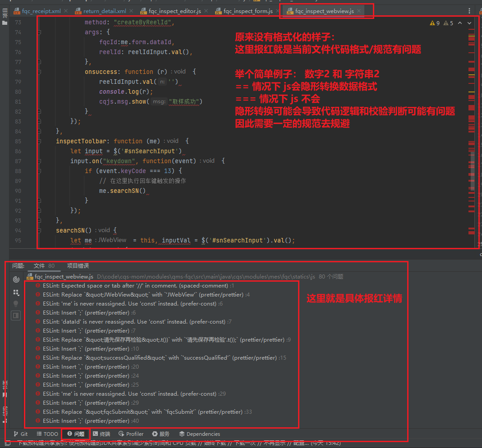This screenshot has height=448, width=482.
Task: Toggle the editor preview panel icon
Action: [16, 315]
